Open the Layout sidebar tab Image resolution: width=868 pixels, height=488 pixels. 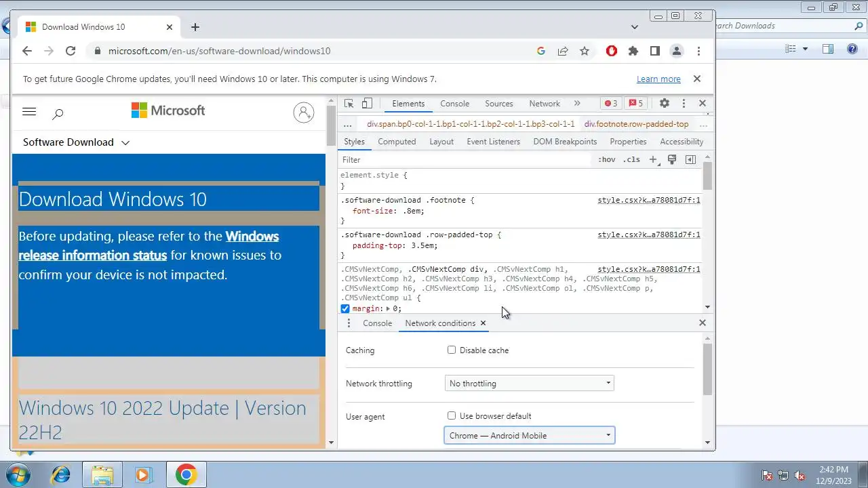(441, 142)
